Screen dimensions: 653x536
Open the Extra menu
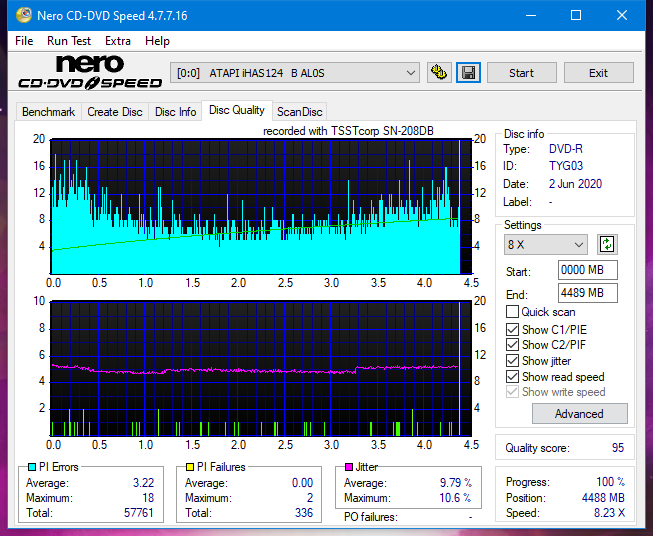pos(118,41)
